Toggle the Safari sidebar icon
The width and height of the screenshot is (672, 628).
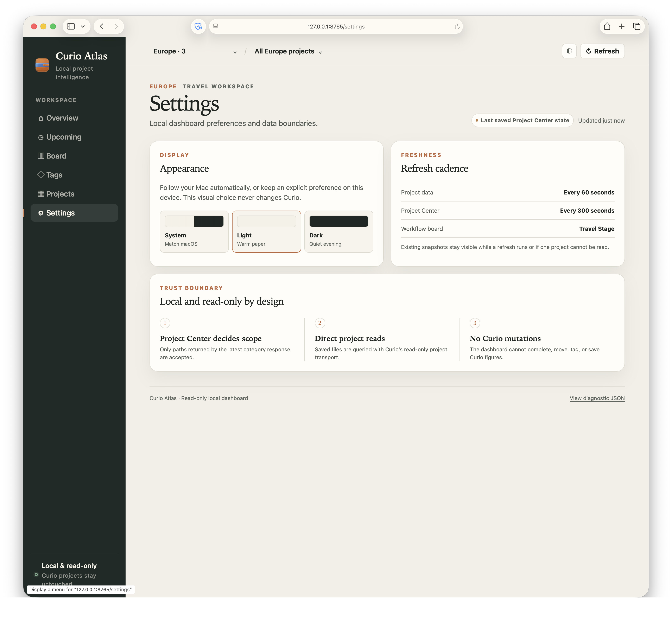pos(71,26)
